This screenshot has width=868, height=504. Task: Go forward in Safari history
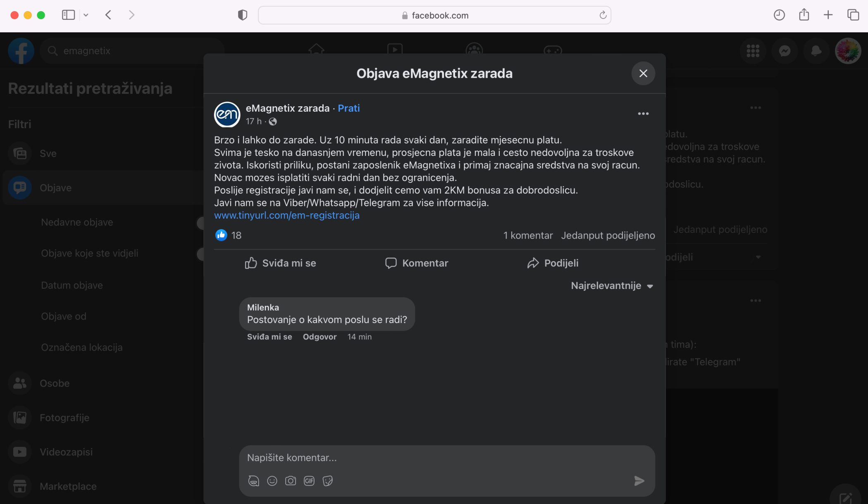pos(131,15)
